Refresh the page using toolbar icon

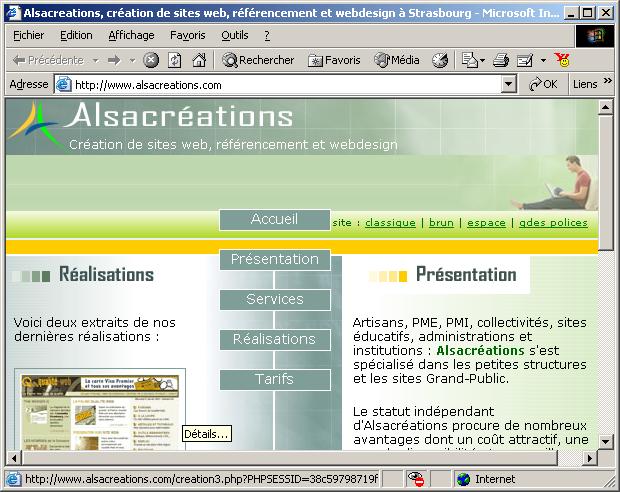(x=175, y=60)
